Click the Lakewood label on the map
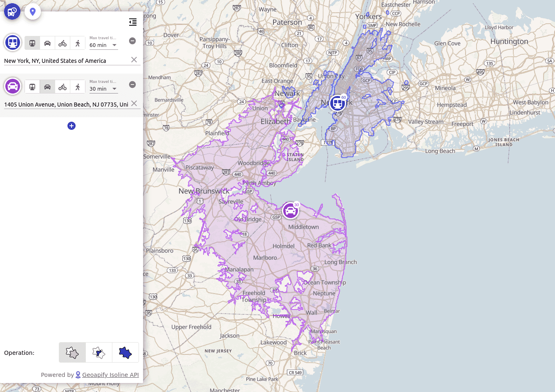The image size is (555, 392). click(273, 343)
